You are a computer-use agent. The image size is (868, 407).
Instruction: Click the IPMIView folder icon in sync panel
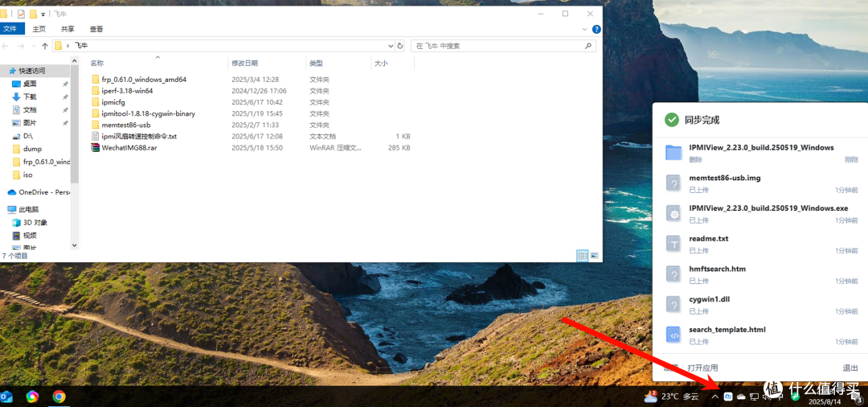[674, 153]
